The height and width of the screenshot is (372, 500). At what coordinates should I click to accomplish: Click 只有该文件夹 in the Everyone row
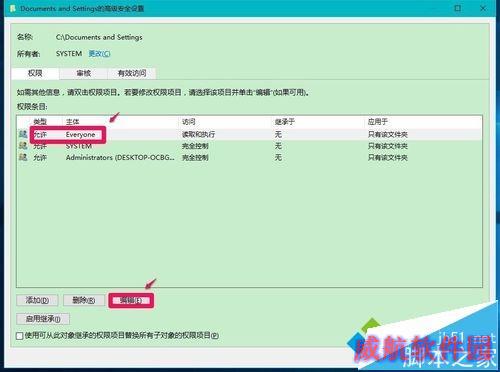[388, 135]
